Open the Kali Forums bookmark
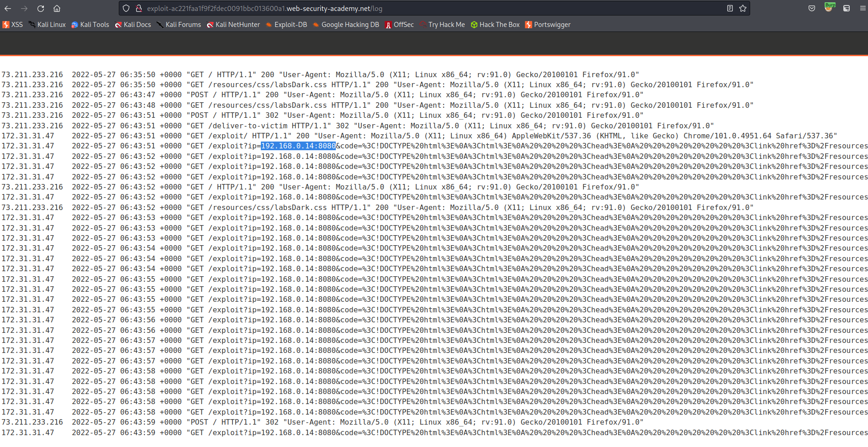 tap(179, 25)
